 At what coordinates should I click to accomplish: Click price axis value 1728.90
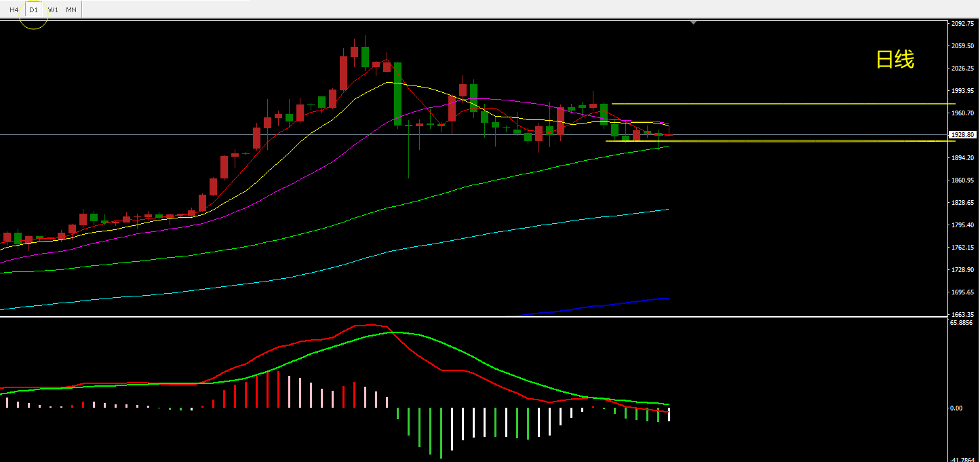[x=963, y=269]
